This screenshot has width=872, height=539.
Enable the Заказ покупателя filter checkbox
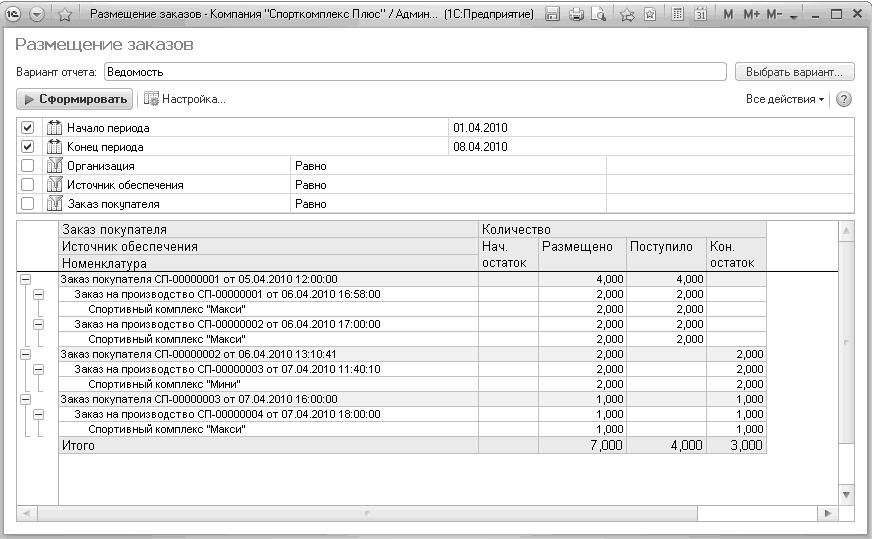pyautogui.click(x=27, y=203)
